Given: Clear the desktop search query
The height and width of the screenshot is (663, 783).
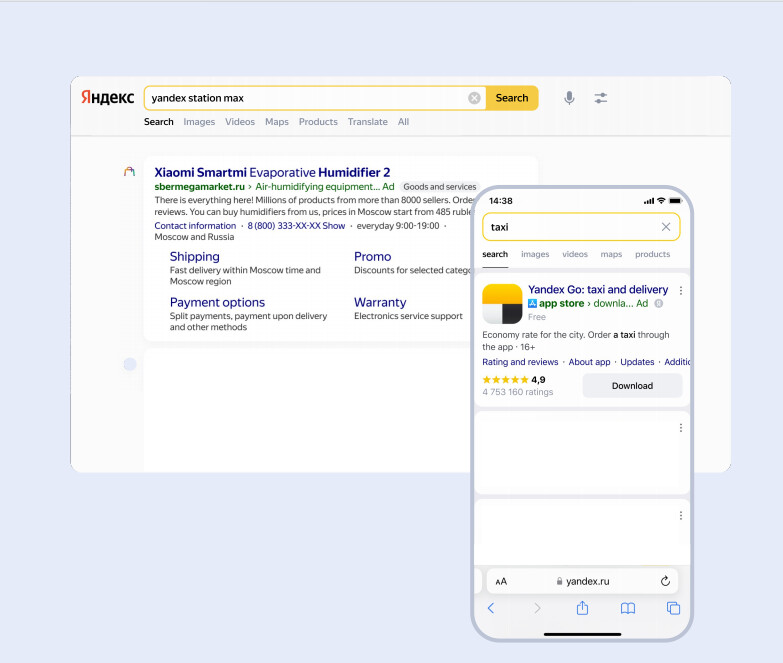Looking at the screenshot, I should (474, 98).
